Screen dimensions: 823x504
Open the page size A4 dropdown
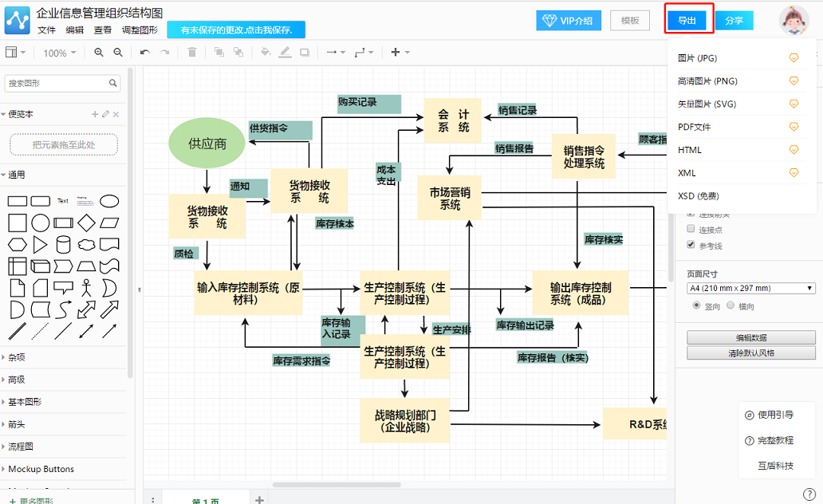point(751,288)
